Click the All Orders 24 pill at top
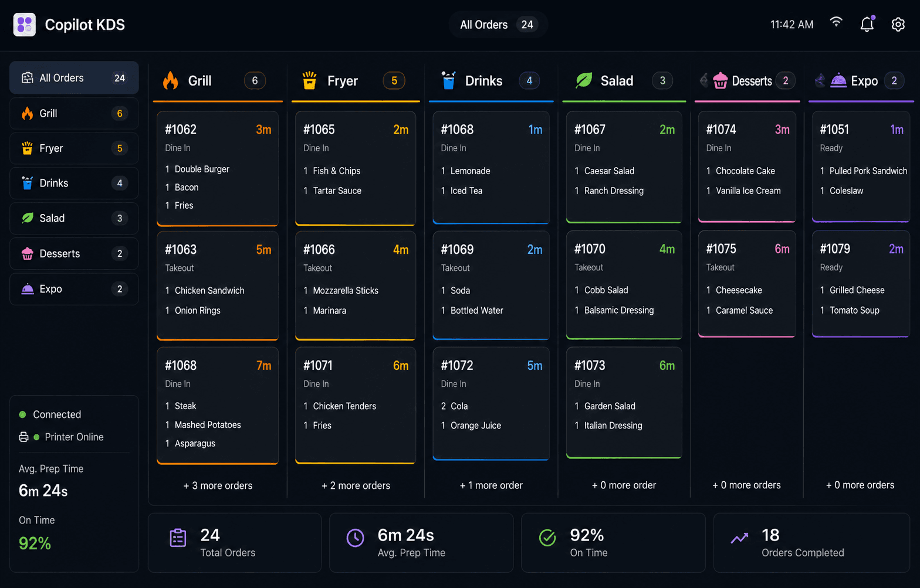 [498, 25]
